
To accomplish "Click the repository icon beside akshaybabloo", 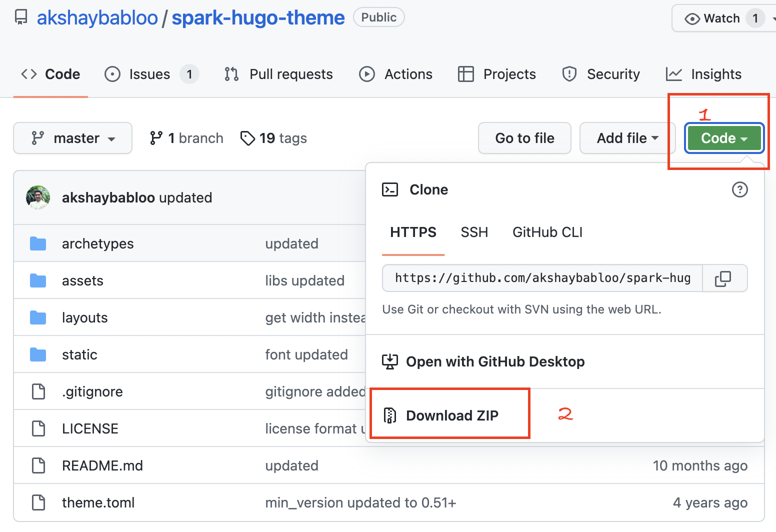I will point(21,17).
